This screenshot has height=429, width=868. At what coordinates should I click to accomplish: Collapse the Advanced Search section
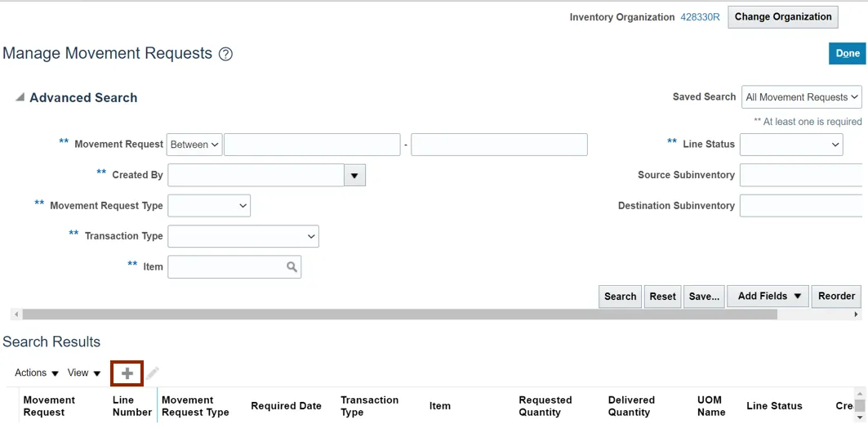click(20, 97)
